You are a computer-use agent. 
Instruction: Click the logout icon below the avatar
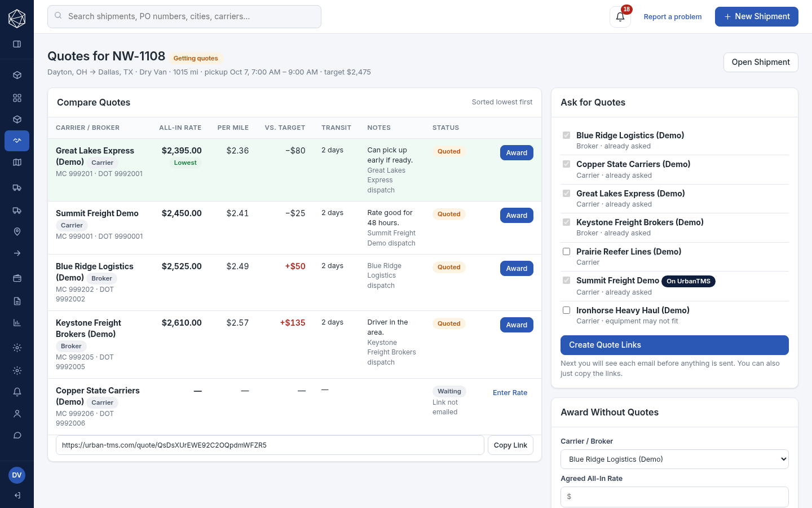(x=17, y=496)
